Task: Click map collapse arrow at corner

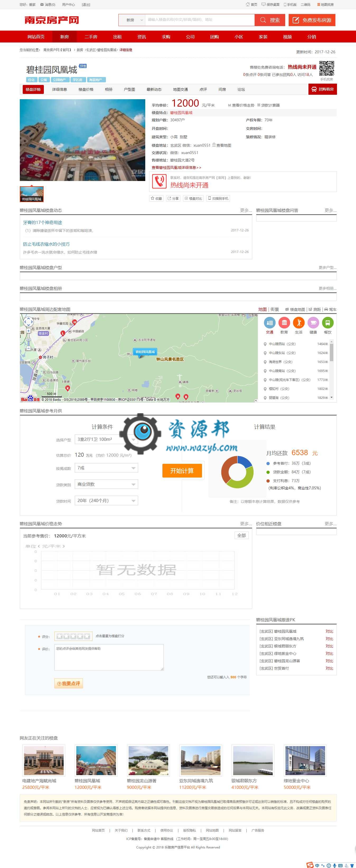Action: pyautogui.click(x=256, y=400)
